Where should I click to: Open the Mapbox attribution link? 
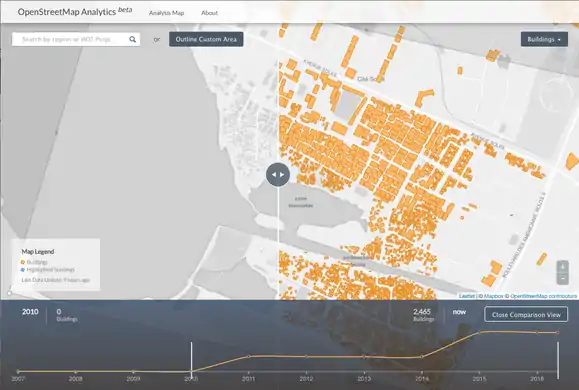point(493,296)
